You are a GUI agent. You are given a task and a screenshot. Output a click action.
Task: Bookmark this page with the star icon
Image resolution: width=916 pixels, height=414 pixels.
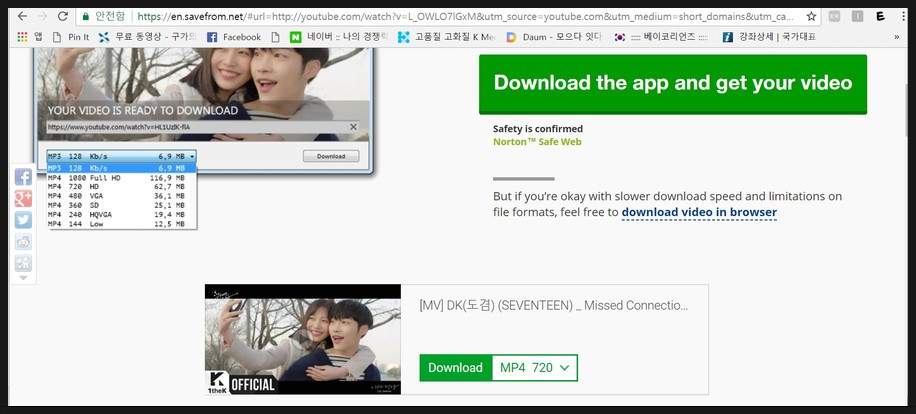click(x=811, y=16)
